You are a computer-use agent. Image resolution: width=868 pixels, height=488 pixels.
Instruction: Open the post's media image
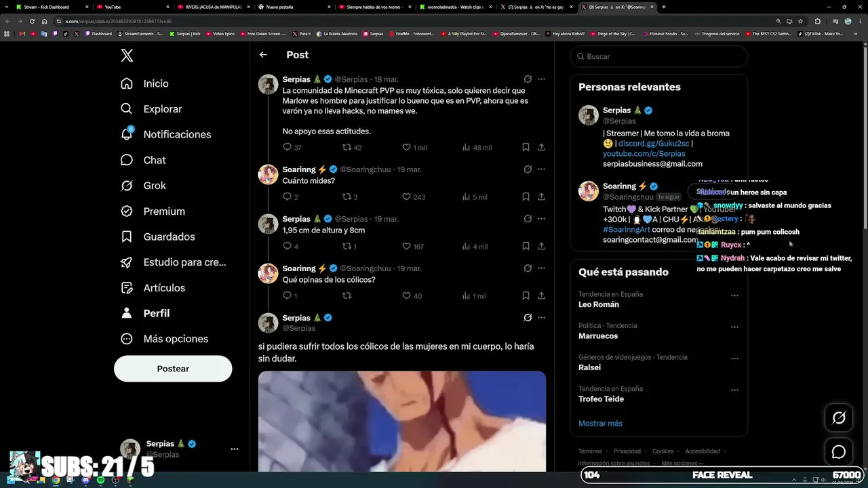click(402, 421)
